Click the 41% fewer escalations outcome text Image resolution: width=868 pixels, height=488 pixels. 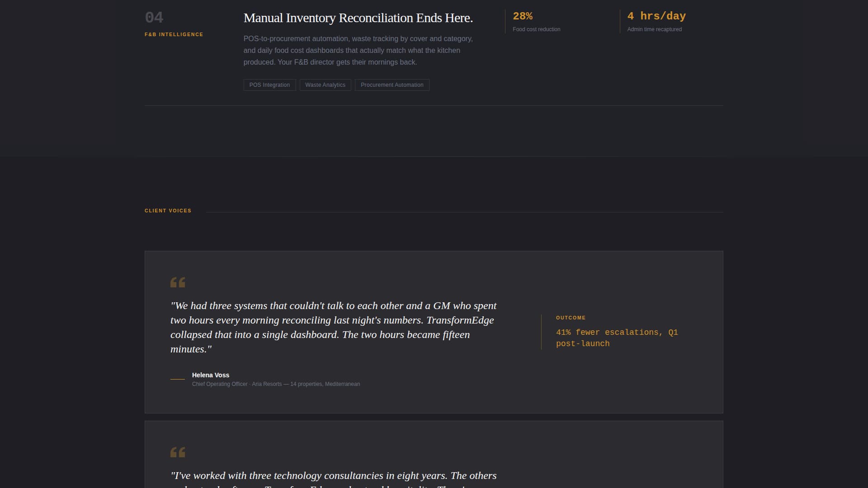coord(617,338)
